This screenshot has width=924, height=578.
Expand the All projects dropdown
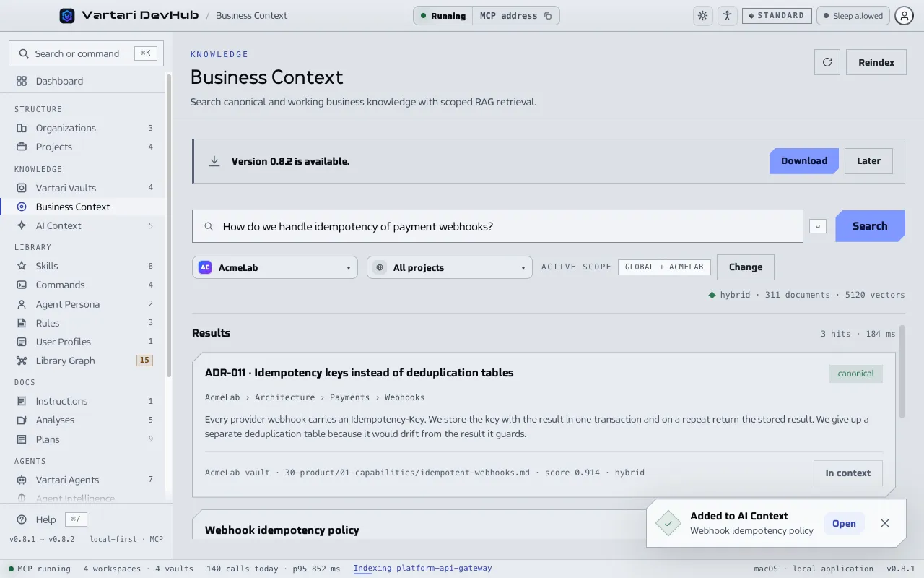[450, 267]
